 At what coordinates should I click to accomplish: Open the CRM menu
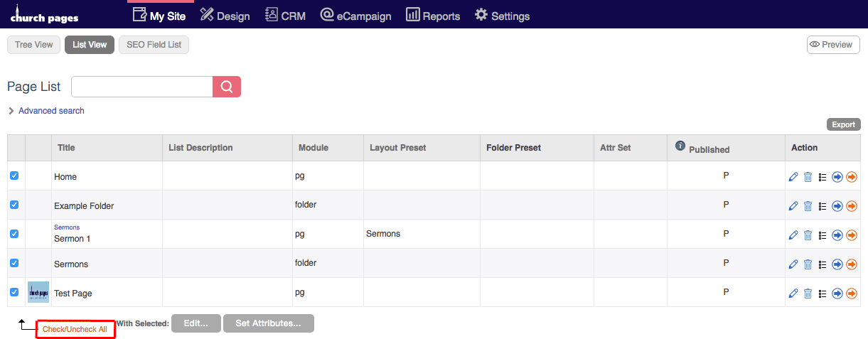pyautogui.click(x=285, y=16)
